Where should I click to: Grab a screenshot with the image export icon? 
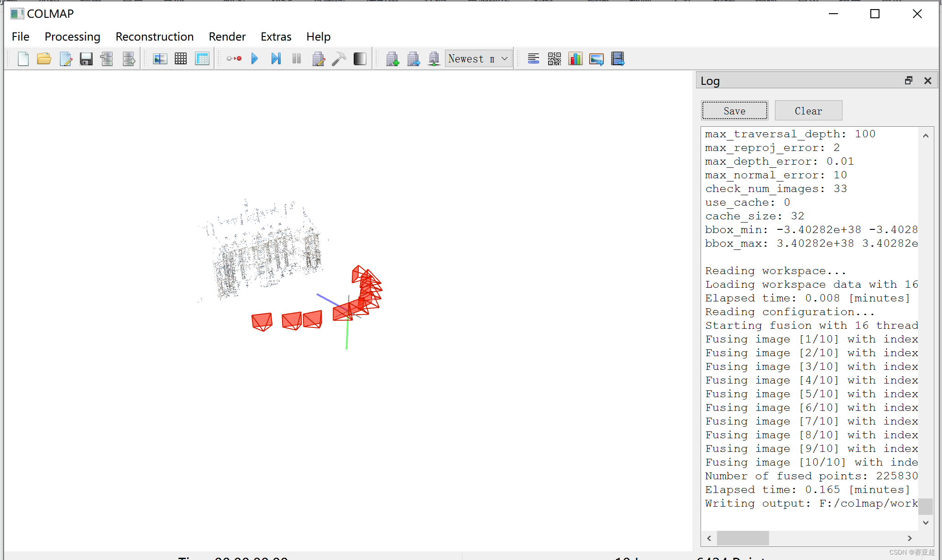pos(596,58)
